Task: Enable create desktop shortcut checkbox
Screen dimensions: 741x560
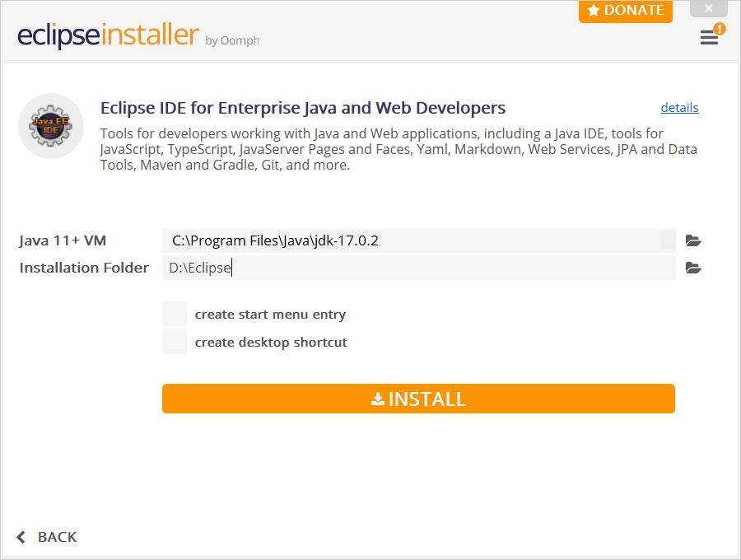Action: [x=175, y=342]
